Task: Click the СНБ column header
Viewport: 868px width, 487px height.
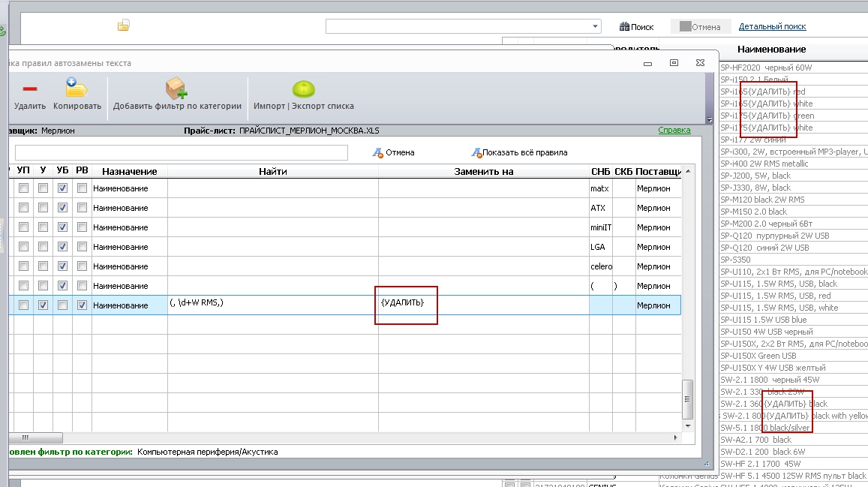Action: 601,171
